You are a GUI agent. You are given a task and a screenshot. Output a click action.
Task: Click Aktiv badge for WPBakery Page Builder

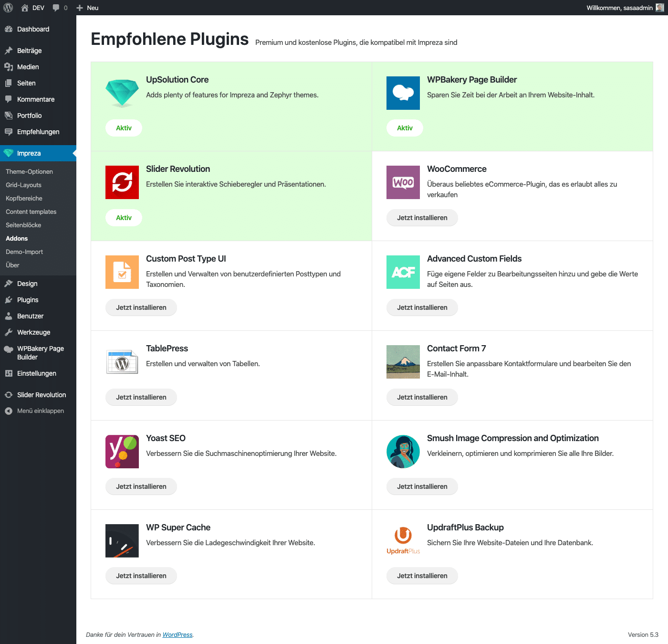405,128
